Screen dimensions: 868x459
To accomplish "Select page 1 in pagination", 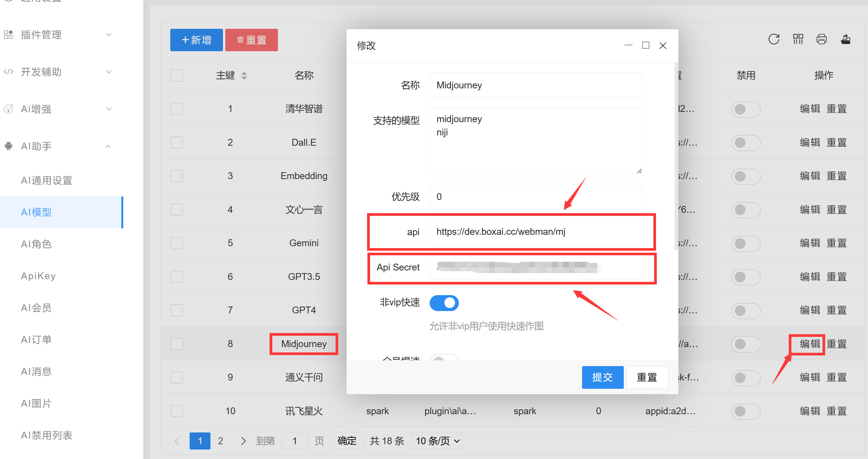I will tap(200, 441).
